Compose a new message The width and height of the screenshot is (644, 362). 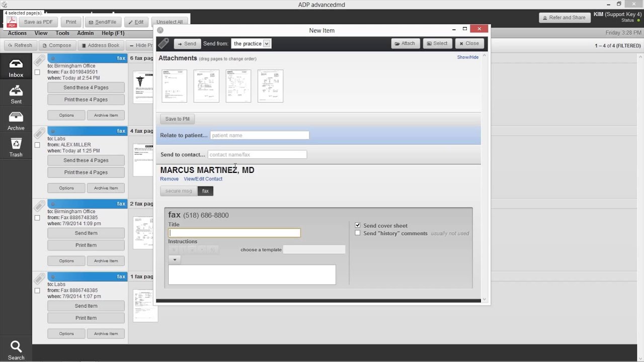[56, 45]
